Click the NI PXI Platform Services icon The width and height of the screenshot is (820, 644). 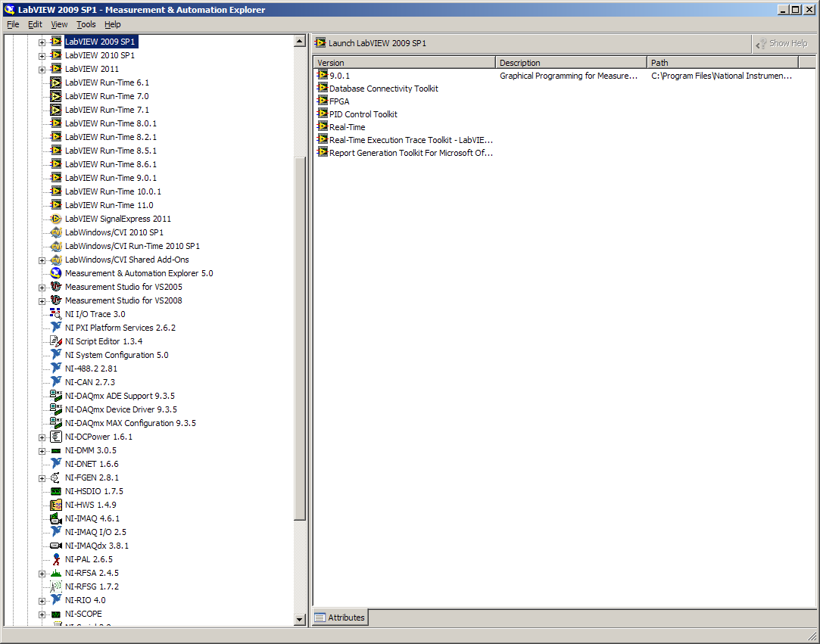click(x=56, y=327)
